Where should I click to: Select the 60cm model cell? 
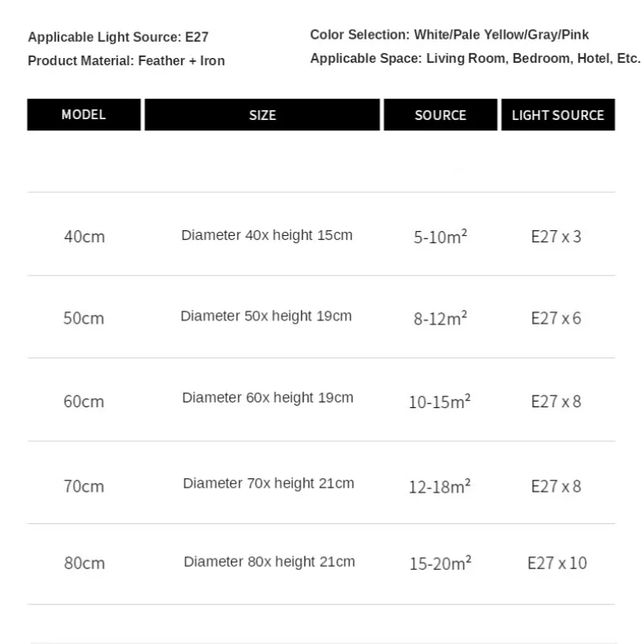tap(84, 402)
